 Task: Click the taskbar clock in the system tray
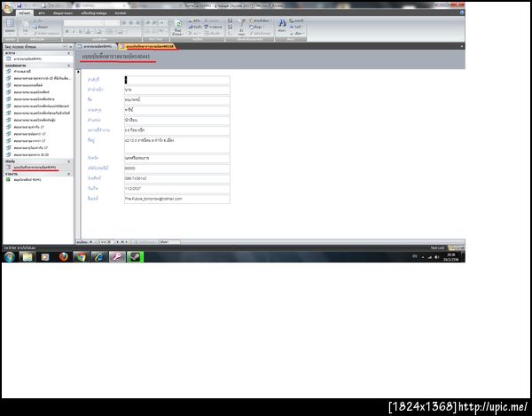[451, 257]
